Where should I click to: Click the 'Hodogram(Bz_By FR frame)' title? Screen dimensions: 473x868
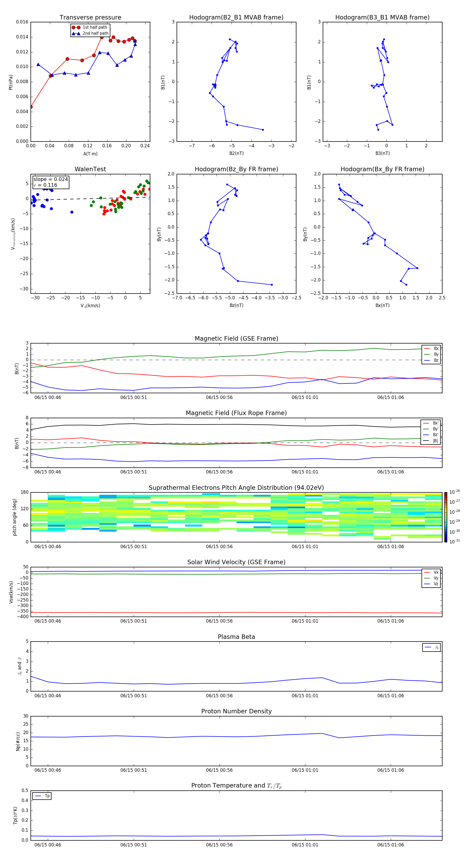[236, 169]
